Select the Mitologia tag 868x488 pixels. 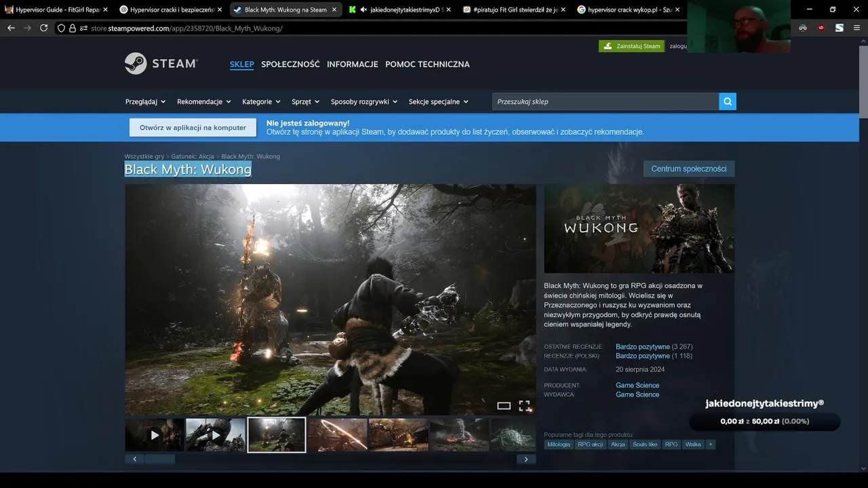pyautogui.click(x=559, y=445)
